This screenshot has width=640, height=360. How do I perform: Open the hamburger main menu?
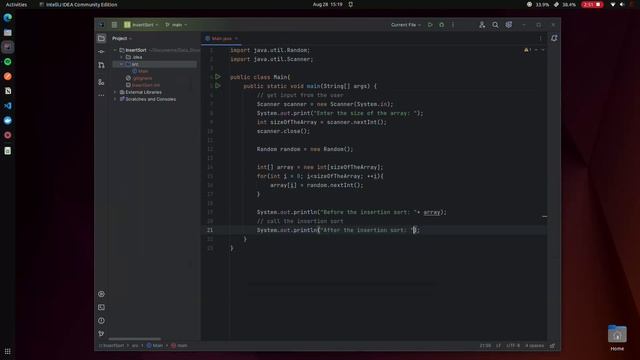(114, 25)
